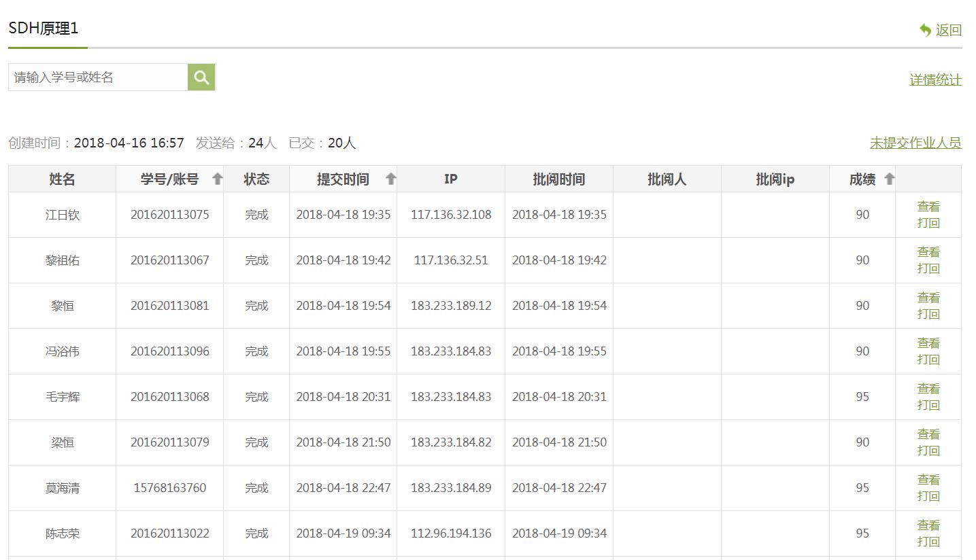Click 打回 for 陈志荣
Viewport: 976px width, 560px height.
(928, 542)
